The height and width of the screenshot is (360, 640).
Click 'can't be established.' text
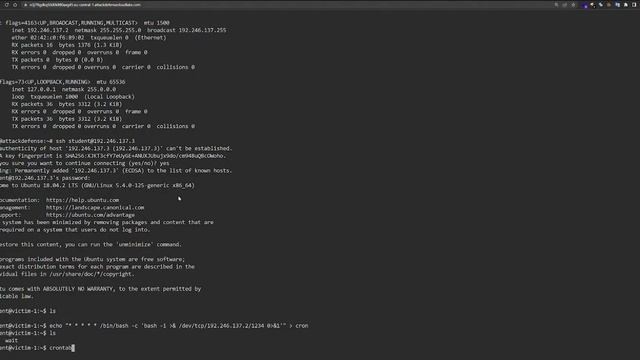pyautogui.click(x=199, y=148)
